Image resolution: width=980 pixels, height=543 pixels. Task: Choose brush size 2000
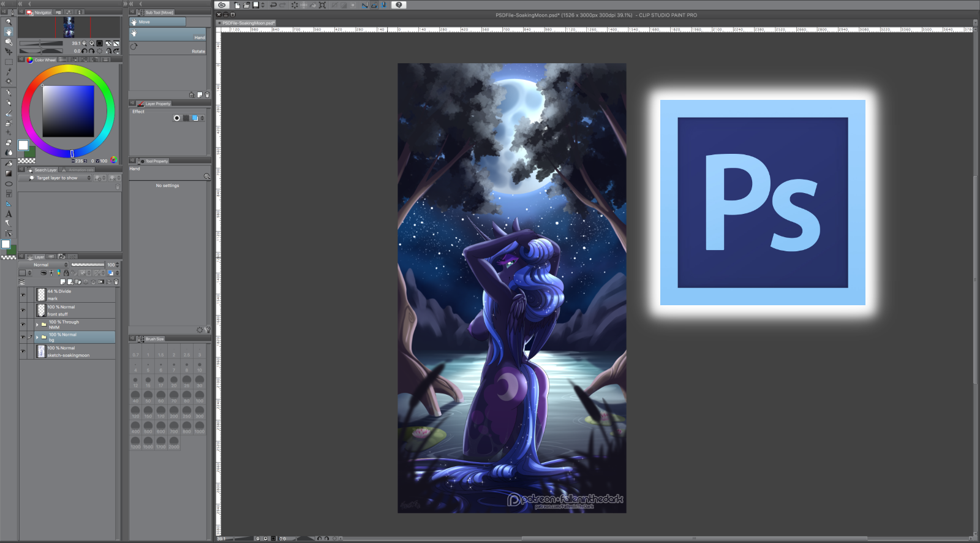click(174, 443)
